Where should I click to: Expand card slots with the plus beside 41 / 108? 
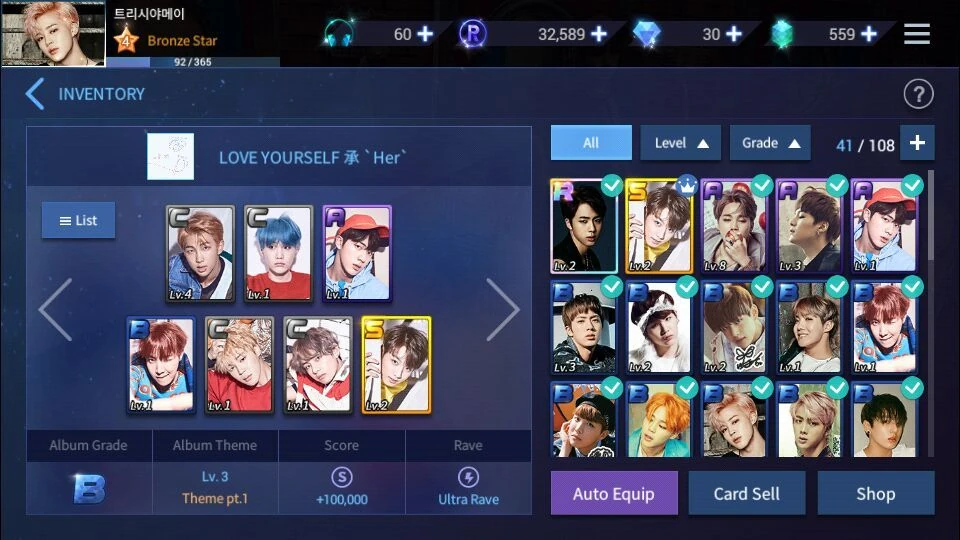(x=917, y=143)
